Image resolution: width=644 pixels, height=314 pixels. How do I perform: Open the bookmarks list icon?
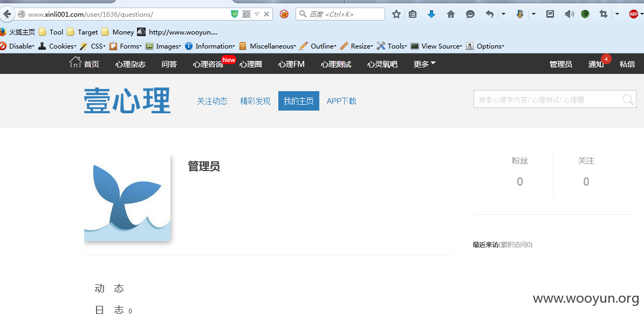413,15
